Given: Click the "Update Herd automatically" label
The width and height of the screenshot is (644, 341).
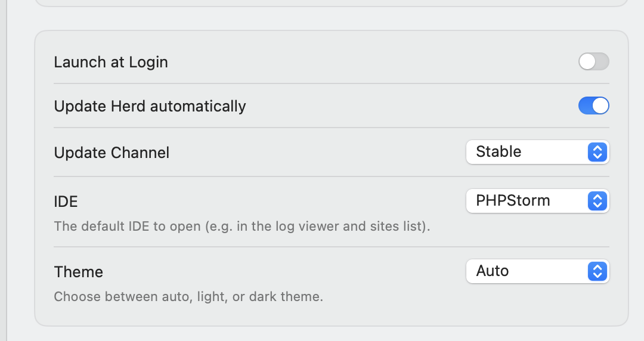Looking at the screenshot, I should pyautogui.click(x=150, y=106).
